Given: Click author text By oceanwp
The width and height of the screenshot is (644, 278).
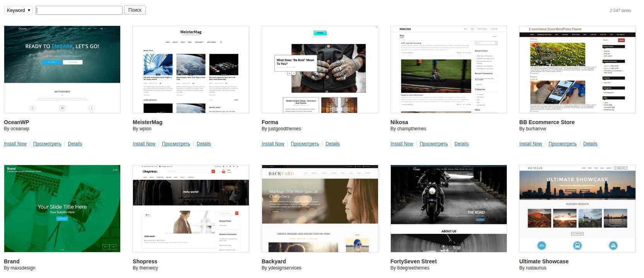Looking at the screenshot, I should tap(17, 129).
